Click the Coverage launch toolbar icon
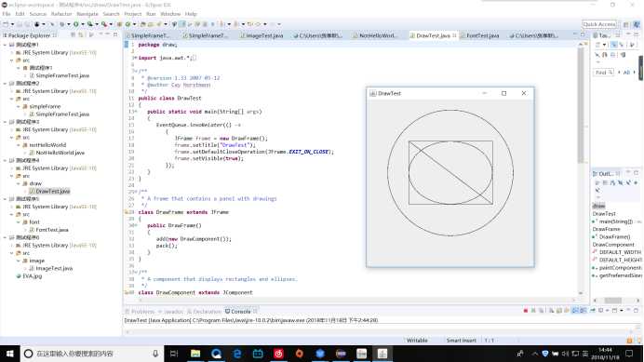644x362 pixels. pyautogui.click(x=89, y=24)
